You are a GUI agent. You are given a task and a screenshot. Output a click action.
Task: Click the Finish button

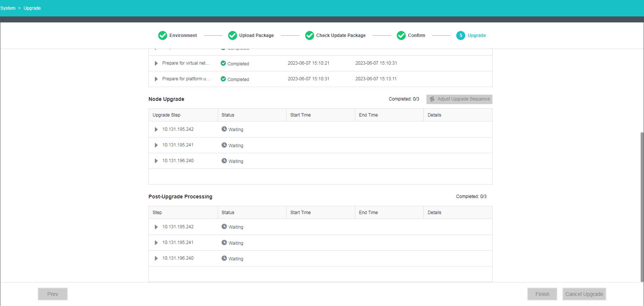click(542, 294)
